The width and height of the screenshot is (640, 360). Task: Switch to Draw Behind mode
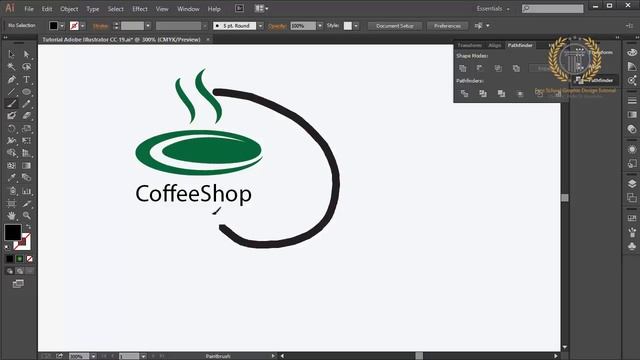[20, 271]
